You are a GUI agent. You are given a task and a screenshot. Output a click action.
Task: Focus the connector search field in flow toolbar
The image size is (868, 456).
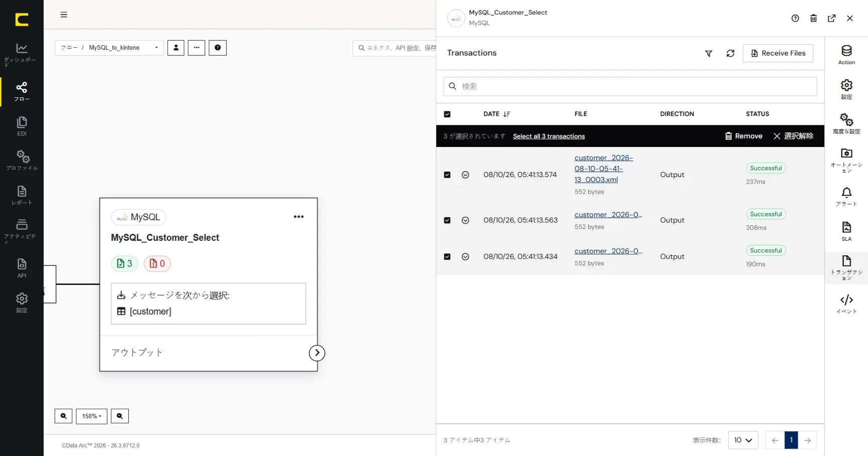tap(394, 48)
